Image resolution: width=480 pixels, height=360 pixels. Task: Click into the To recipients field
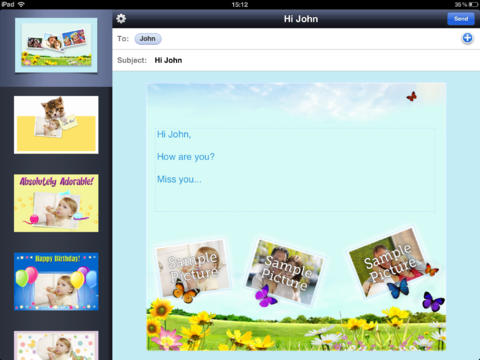[296, 39]
